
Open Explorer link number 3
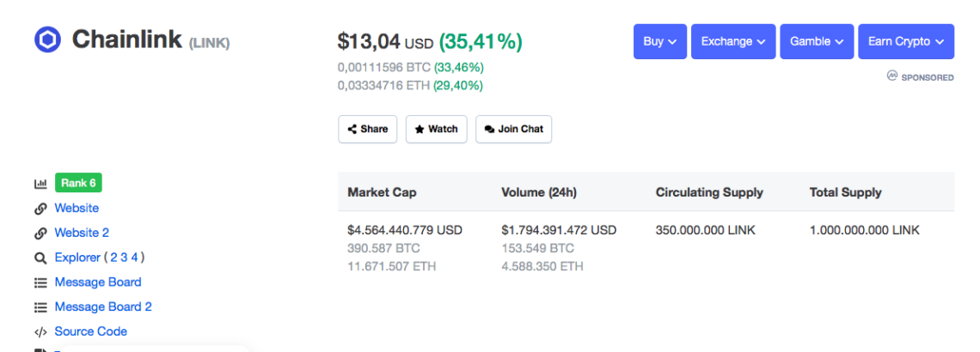coord(124,258)
